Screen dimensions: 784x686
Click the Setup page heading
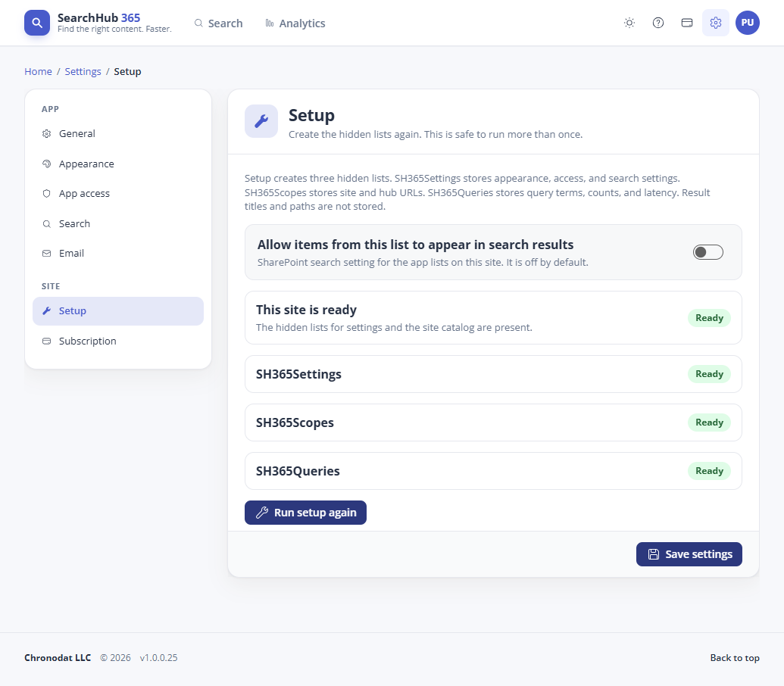pos(311,115)
